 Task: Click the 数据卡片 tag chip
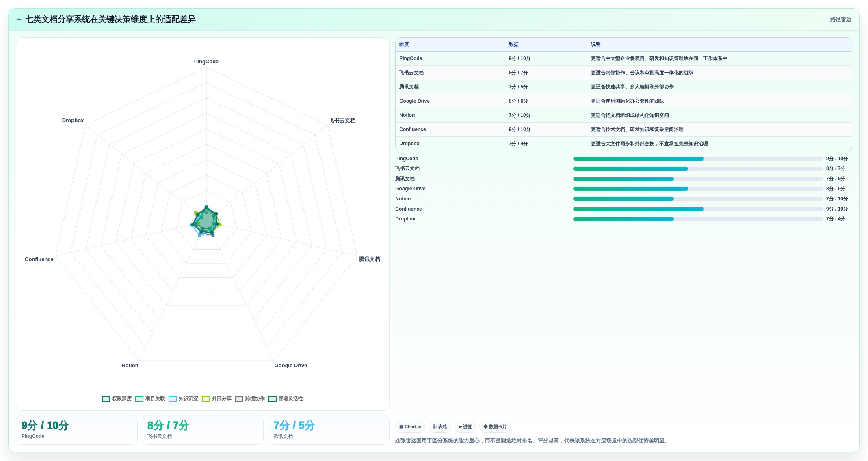coord(495,427)
